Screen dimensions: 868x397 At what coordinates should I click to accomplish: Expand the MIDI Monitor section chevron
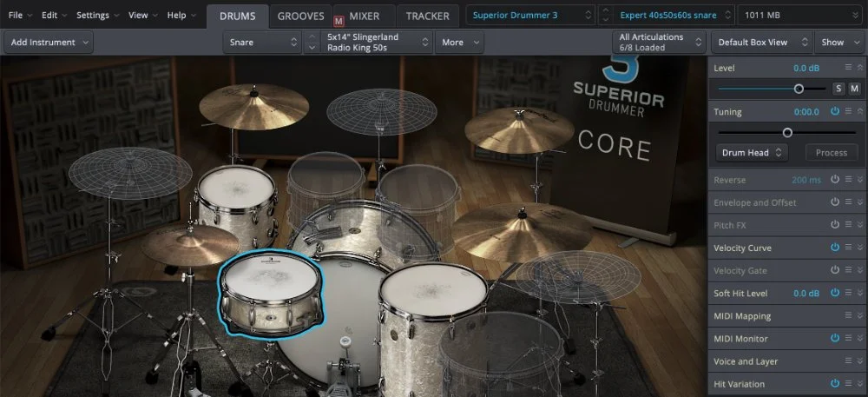(x=859, y=338)
